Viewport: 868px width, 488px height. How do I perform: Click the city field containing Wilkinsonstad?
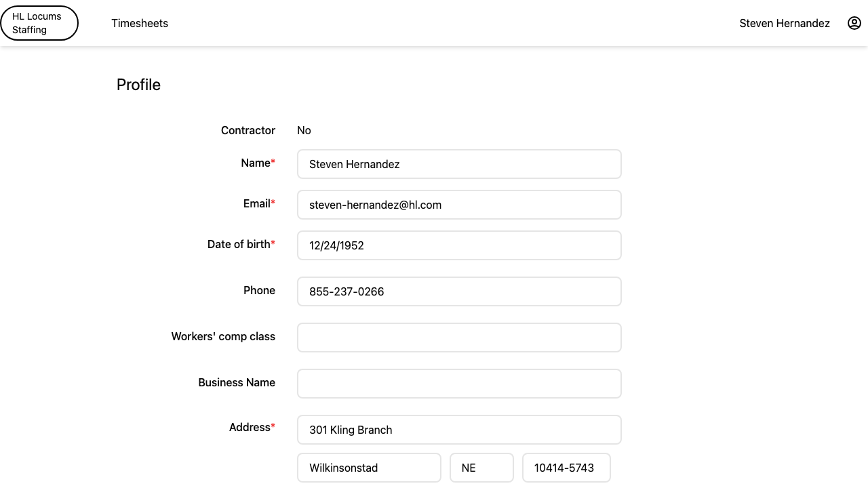[x=369, y=468]
